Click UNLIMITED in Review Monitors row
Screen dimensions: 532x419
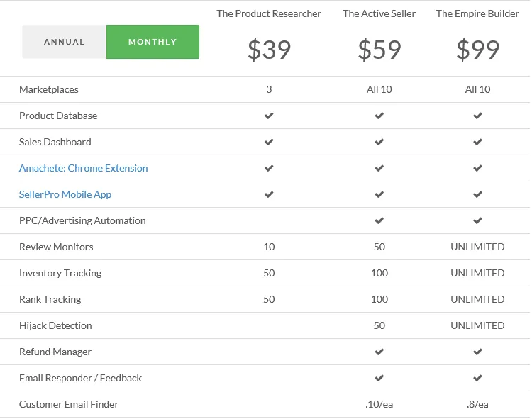click(x=477, y=247)
